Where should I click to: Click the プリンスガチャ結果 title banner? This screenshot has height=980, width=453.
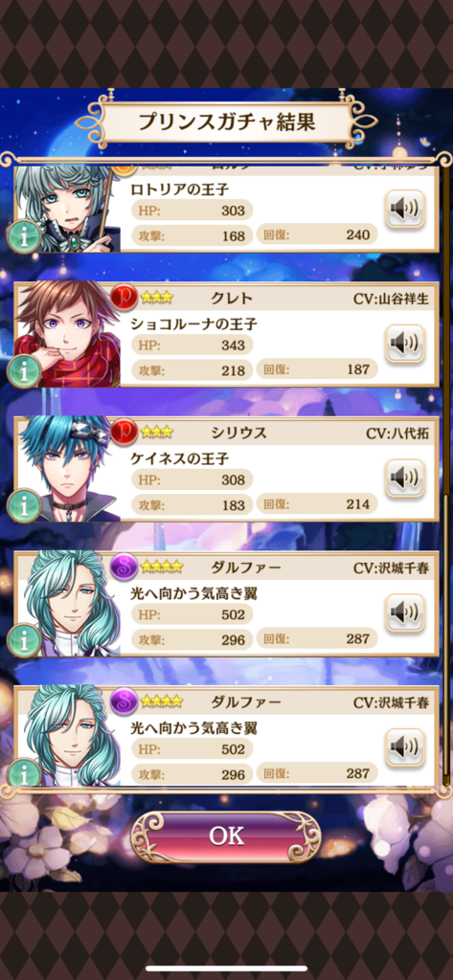click(x=226, y=122)
